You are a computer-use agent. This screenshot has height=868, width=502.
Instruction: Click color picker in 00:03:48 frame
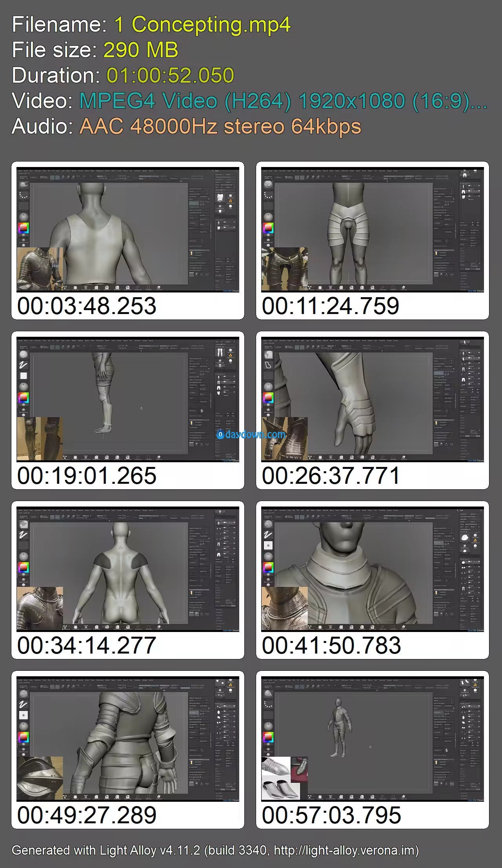click(24, 228)
